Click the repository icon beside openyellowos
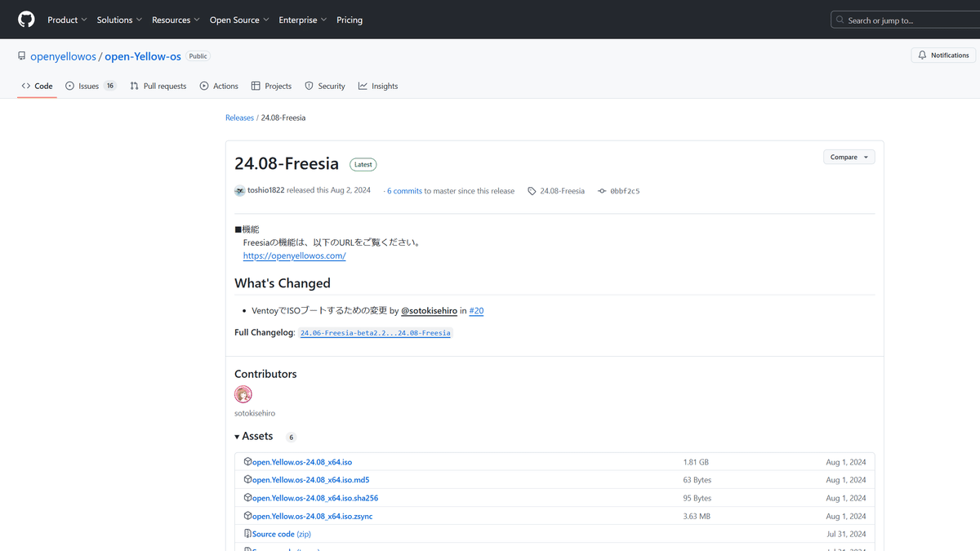Image resolution: width=980 pixels, height=551 pixels. pyautogui.click(x=22, y=56)
